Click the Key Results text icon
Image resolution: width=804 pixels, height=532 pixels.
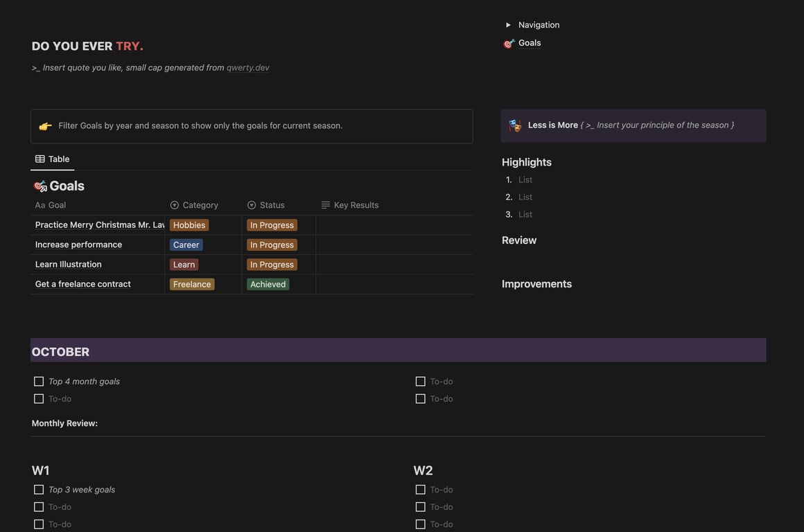pos(326,205)
